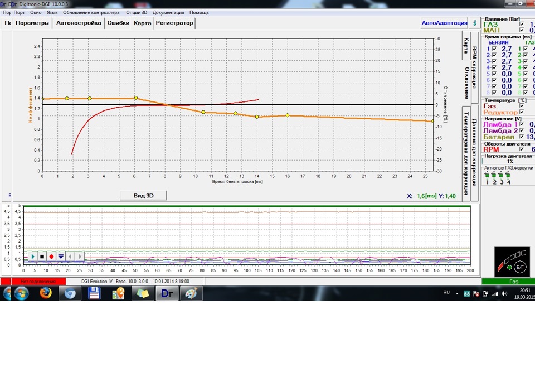The width and height of the screenshot is (535, 392).
Task: Open the Обновление контроллера menu
Action: (x=91, y=12)
